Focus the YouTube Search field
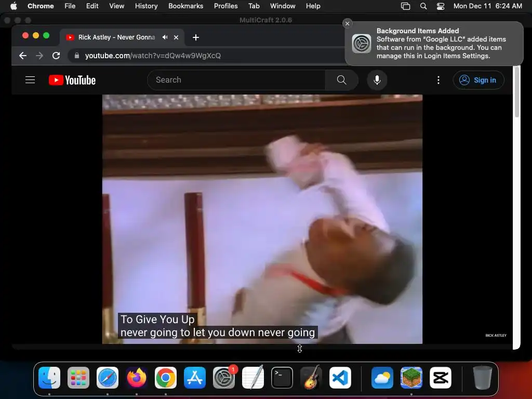The image size is (532, 399). [236, 80]
